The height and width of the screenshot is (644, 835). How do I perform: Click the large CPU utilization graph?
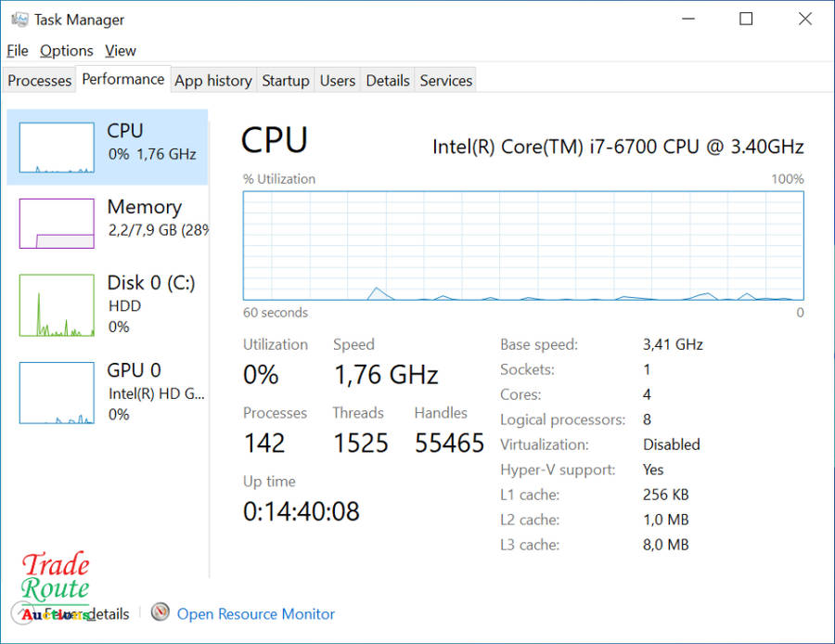coord(523,246)
